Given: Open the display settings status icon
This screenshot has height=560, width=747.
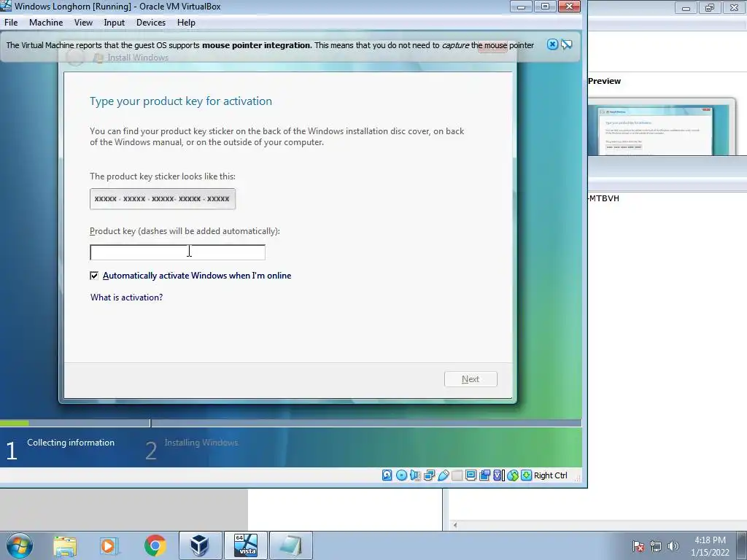Looking at the screenshot, I should coord(471,475).
